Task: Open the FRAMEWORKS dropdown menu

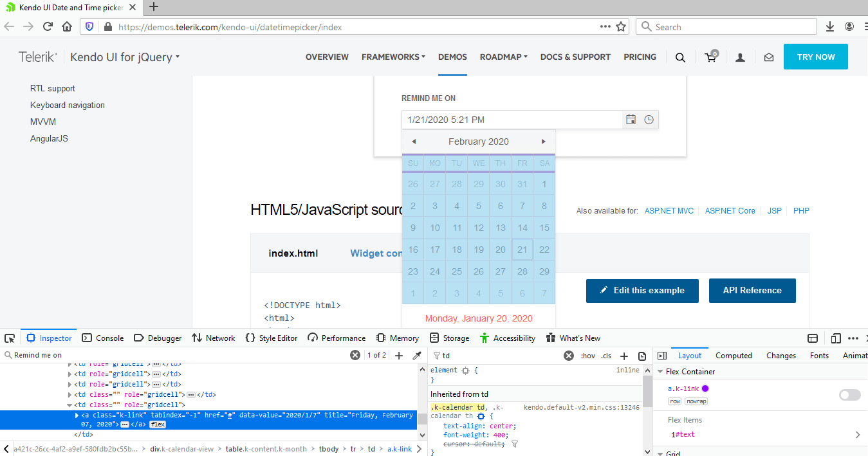Action: point(393,57)
